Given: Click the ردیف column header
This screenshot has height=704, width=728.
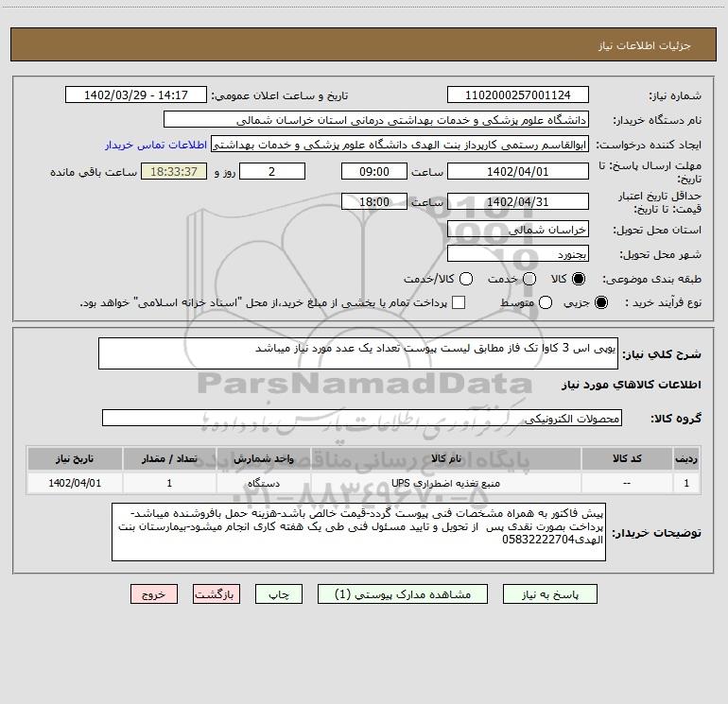Looking at the screenshot, I should click(686, 458).
